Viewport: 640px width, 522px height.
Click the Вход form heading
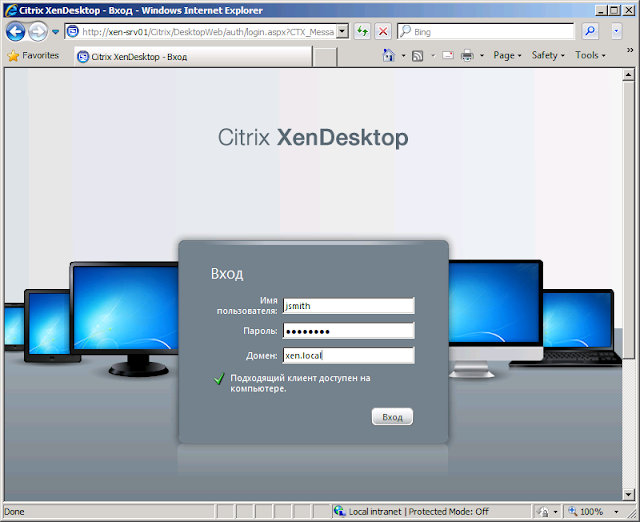[x=227, y=273]
